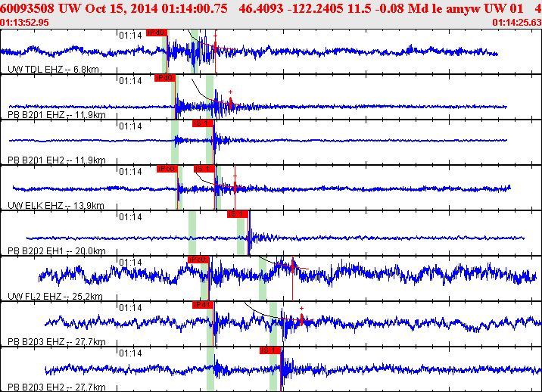Viewport: 542px width, 392px height.
Task: Select the PB B202 EH1 20.0km label
Action: point(56,251)
